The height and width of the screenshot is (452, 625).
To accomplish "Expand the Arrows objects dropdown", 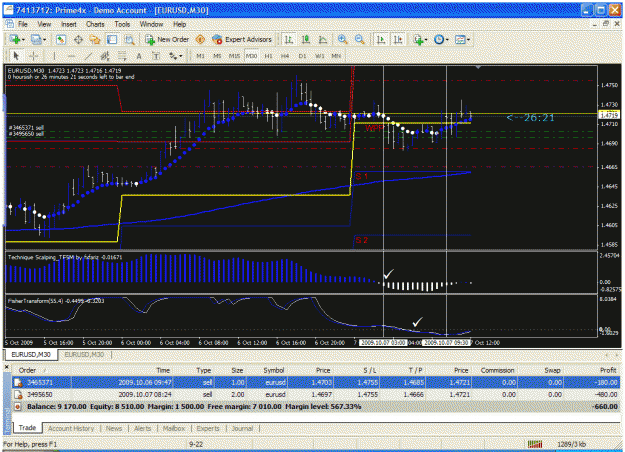I will coord(181,56).
